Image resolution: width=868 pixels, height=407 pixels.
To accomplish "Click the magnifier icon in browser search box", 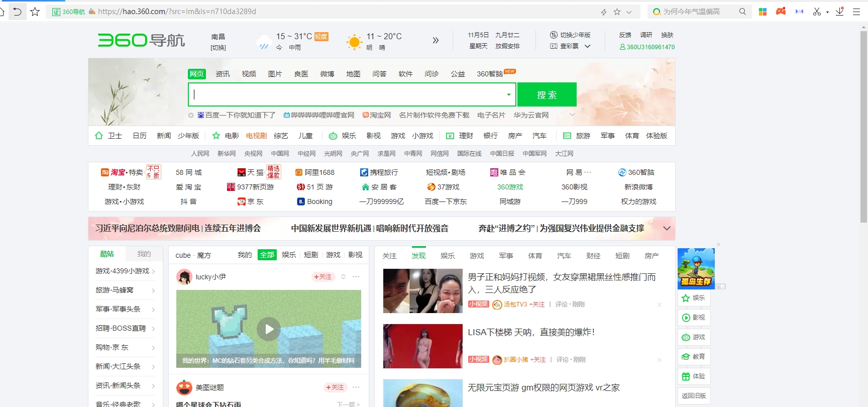I will coord(742,12).
